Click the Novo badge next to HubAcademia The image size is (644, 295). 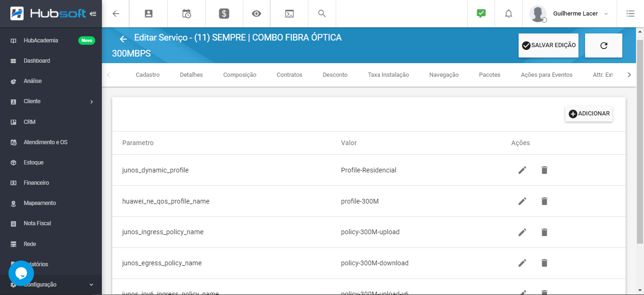[x=87, y=41]
